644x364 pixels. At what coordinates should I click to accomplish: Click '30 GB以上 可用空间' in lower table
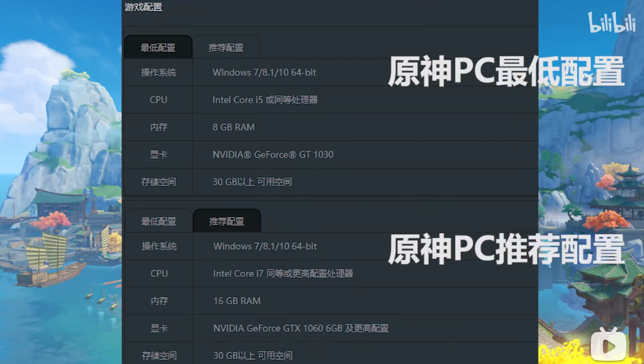tap(253, 355)
